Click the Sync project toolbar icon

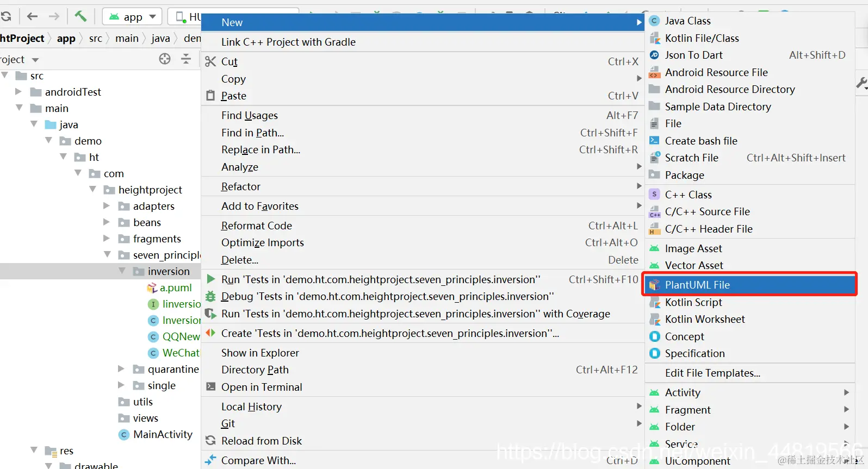[5, 16]
